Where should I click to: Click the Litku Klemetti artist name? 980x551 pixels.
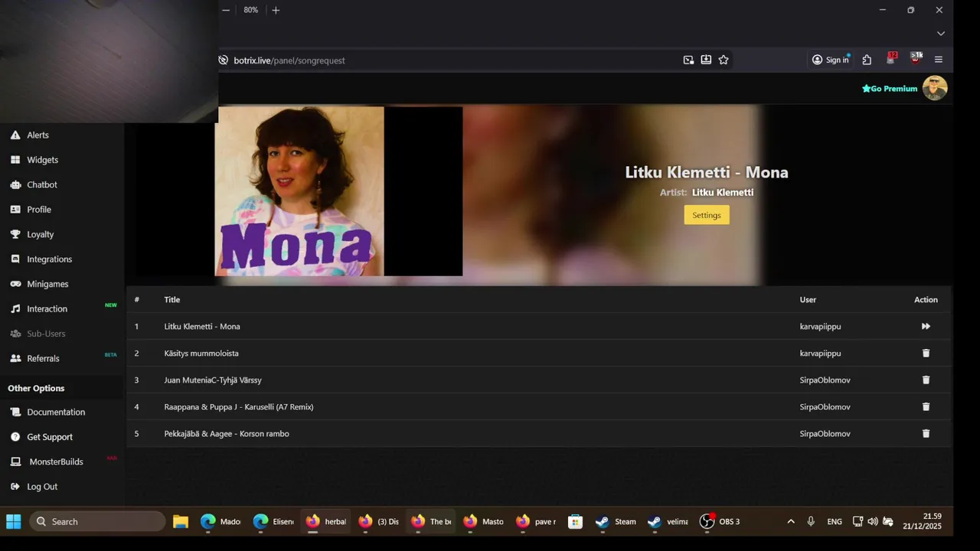723,192
